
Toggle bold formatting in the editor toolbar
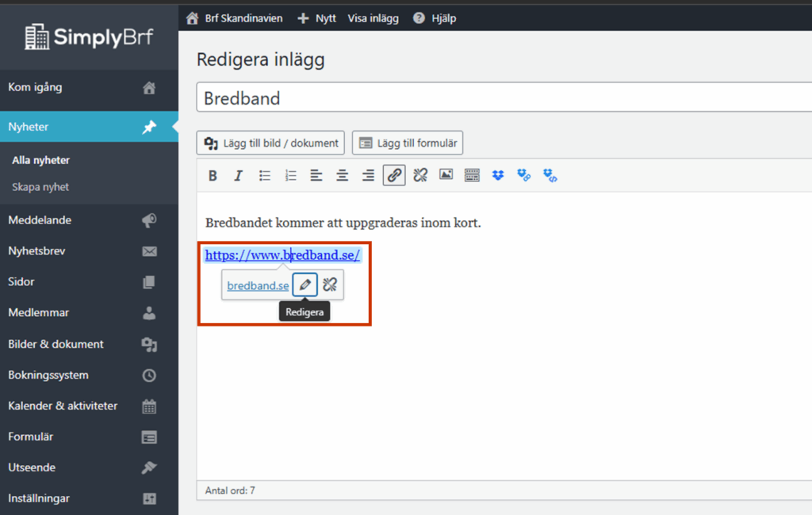[213, 175]
